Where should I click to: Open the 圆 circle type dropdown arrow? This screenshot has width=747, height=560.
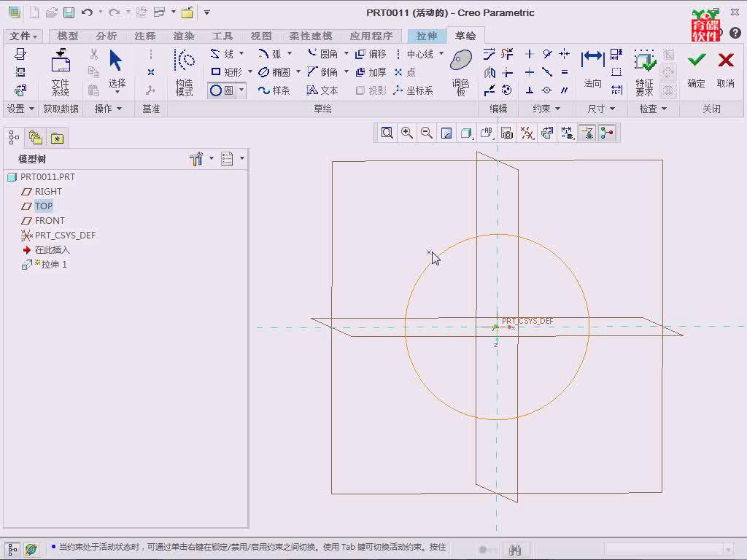241,90
